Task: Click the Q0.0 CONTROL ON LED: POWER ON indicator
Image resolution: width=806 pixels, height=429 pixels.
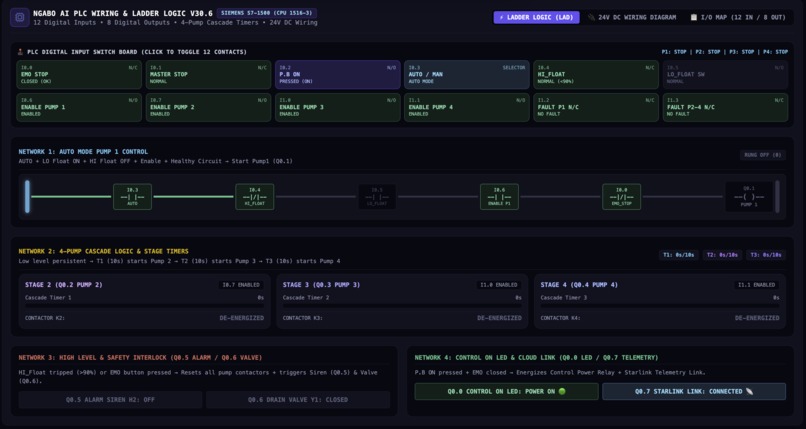Action: 506,391
